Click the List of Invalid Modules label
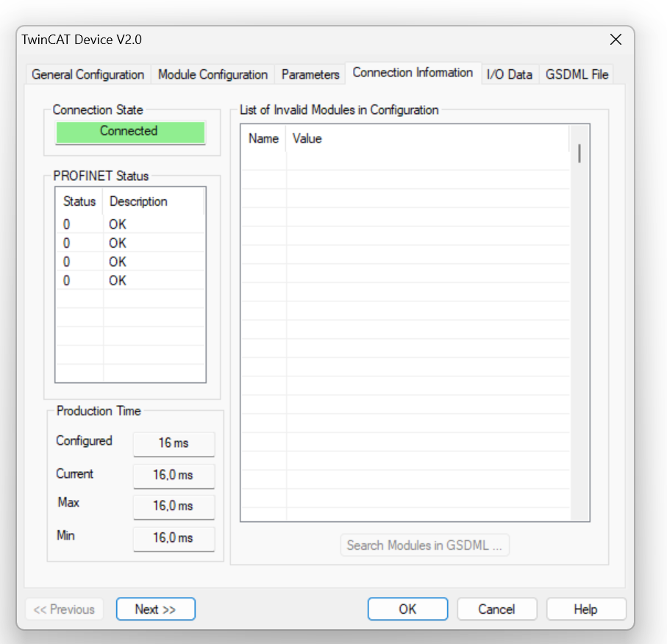Image resolution: width=667 pixels, height=644 pixels. click(x=339, y=110)
